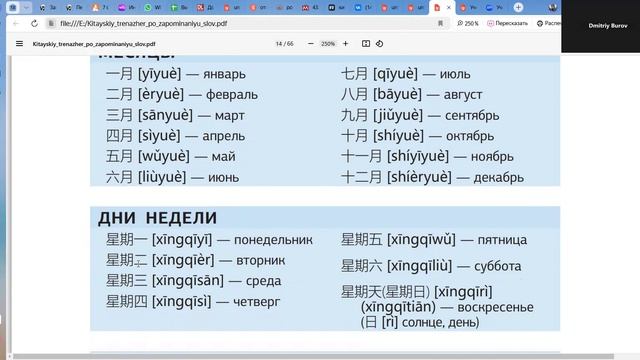640x360 pixels.
Task: Close the active PDF tab
Action: pyautogui.click(x=449, y=7)
